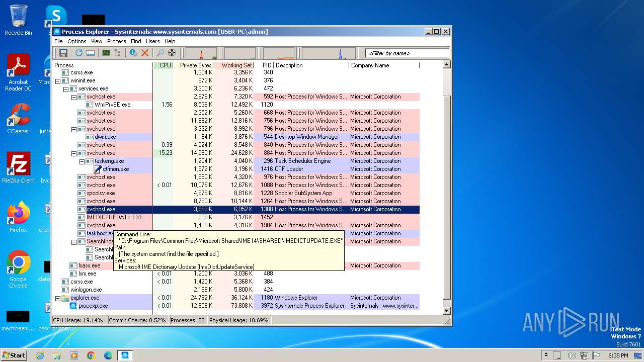Click the Filter by name input field

[407, 53]
